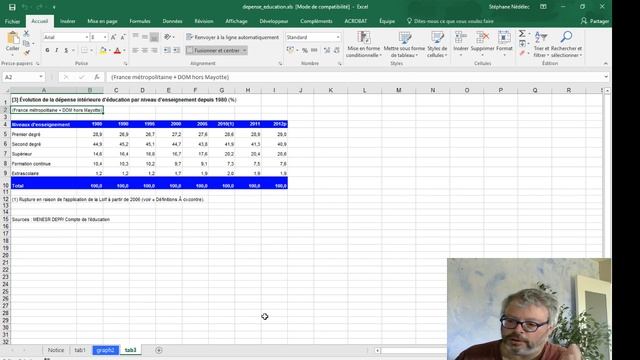Switch to the Formules tab
640x360 pixels.
[140, 21]
